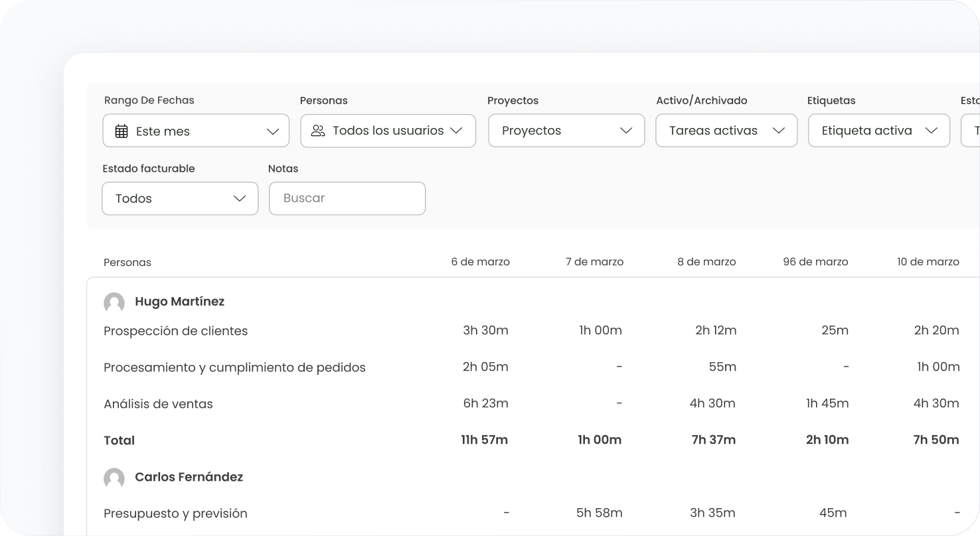Click the 'Estado facturable' filter label
Screen dimensions: 980x536
(x=149, y=168)
